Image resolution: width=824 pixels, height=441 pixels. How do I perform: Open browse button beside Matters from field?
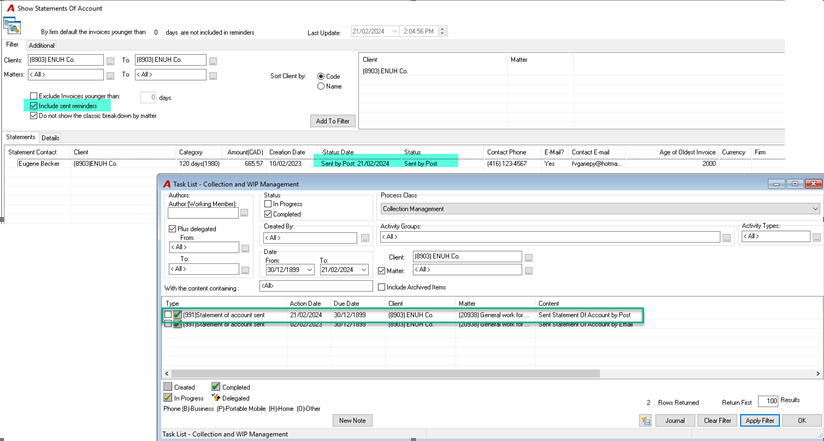(110, 76)
